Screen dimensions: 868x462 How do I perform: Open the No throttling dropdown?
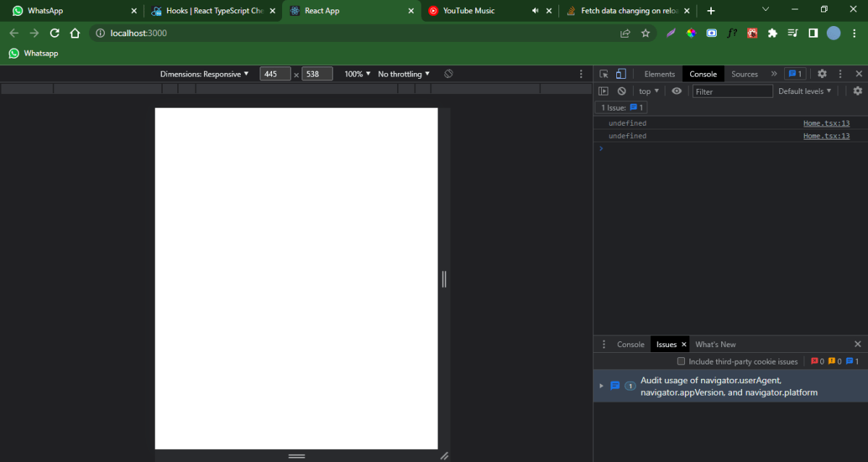[x=402, y=73]
